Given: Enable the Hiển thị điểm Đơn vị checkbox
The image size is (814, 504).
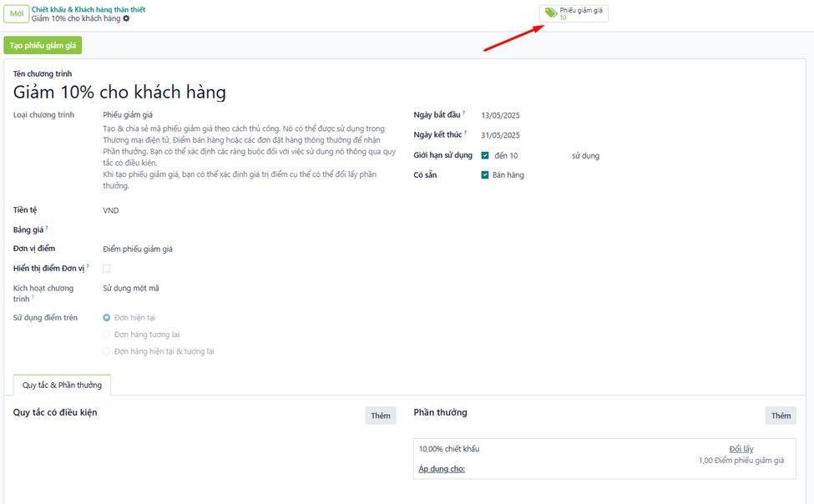Looking at the screenshot, I should tap(107, 269).
